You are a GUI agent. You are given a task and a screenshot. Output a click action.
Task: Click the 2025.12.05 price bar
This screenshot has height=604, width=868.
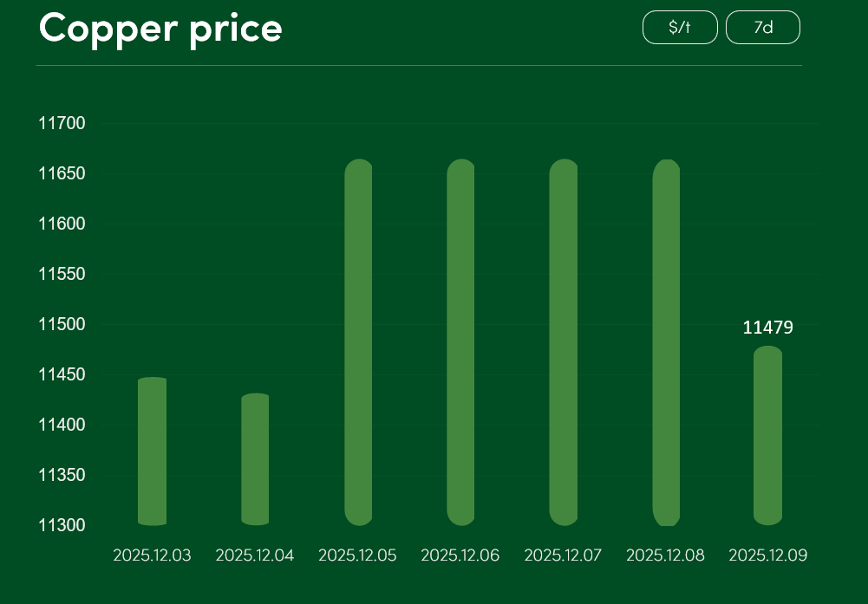(x=358, y=342)
